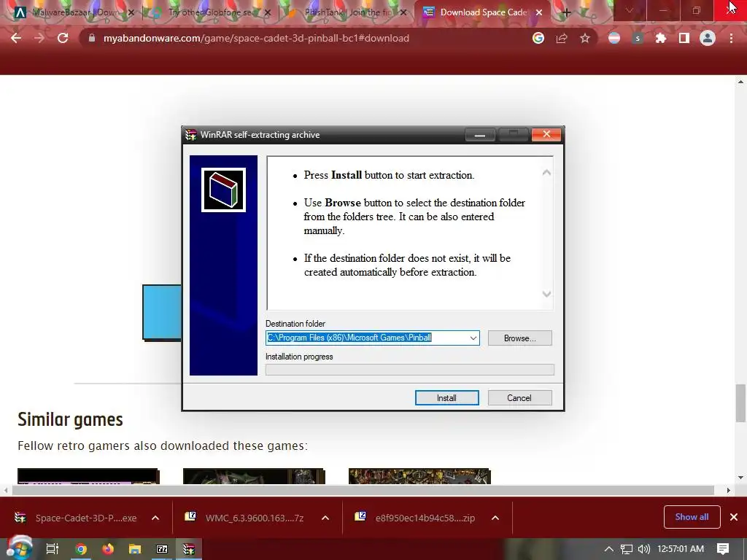Screen dimensions: 747x560
Task: Open Space-Cadet-3D-P....exe download item
Action: [x=77, y=518]
